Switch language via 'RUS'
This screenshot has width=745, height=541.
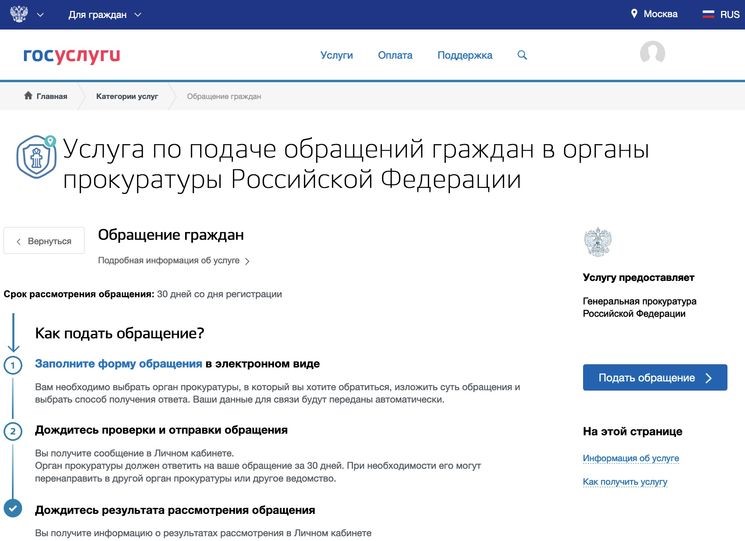click(729, 14)
